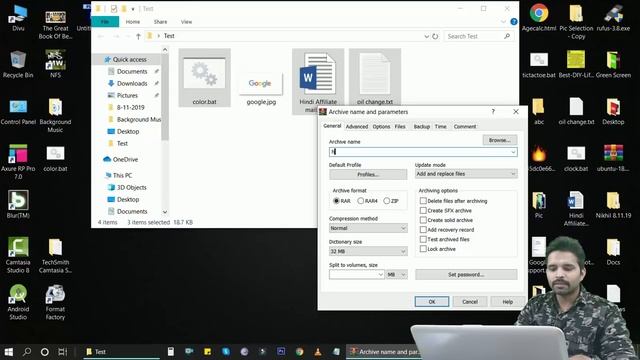Expand Explorer address bar history dropdown
This screenshot has width=640, height=360.
point(426,36)
